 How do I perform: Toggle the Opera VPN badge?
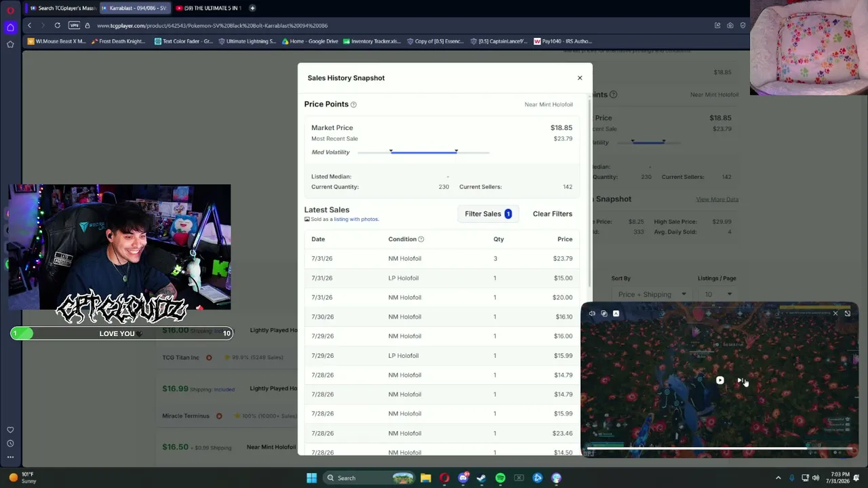point(74,26)
